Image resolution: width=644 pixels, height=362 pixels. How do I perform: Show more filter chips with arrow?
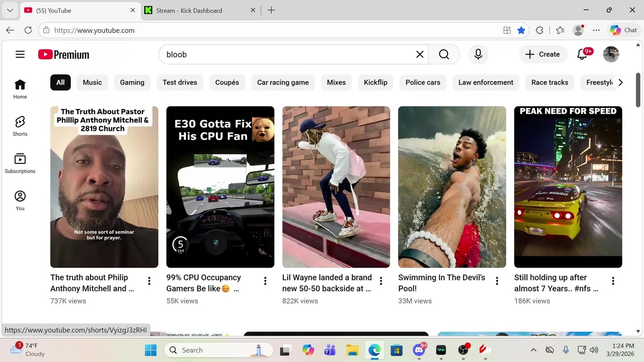(x=620, y=82)
